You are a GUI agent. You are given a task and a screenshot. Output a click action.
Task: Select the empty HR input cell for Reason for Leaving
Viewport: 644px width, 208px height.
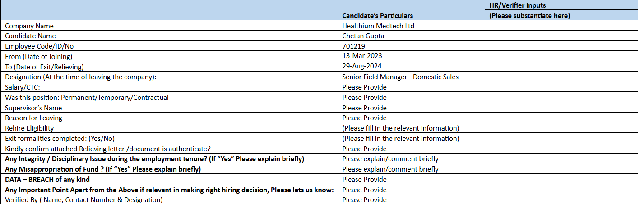(561, 118)
